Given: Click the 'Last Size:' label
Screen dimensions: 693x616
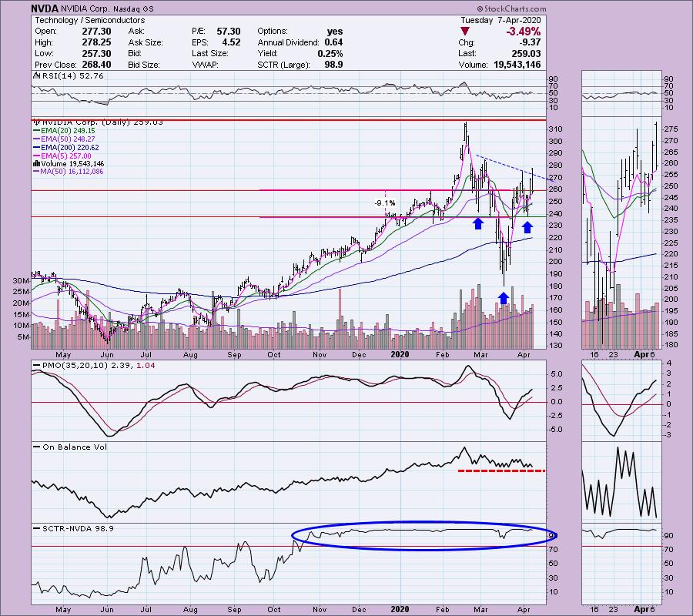Looking at the screenshot, I should tap(210, 53).
